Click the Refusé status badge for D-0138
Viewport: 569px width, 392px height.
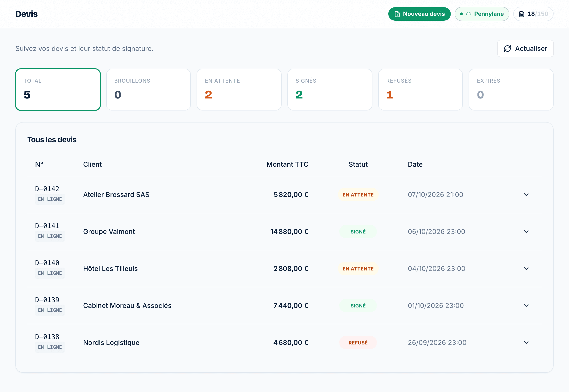click(358, 342)
